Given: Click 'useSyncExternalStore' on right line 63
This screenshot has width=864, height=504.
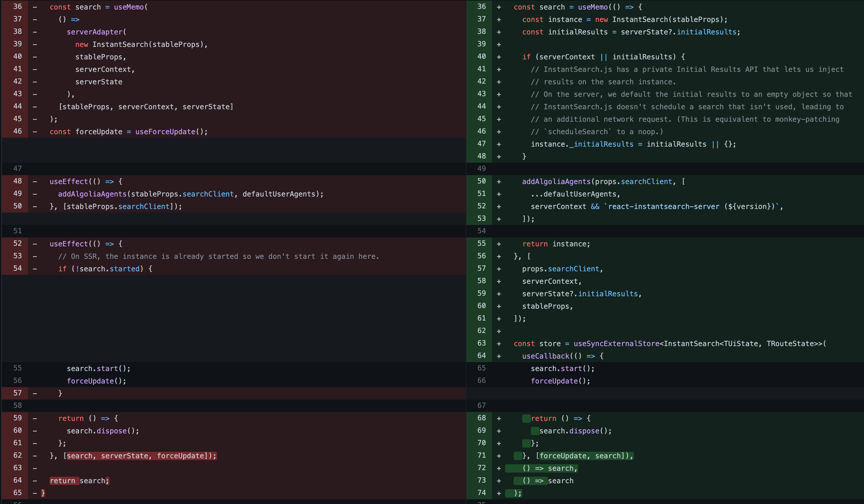Looking at the screenshot, I should [x=616, y=343].
